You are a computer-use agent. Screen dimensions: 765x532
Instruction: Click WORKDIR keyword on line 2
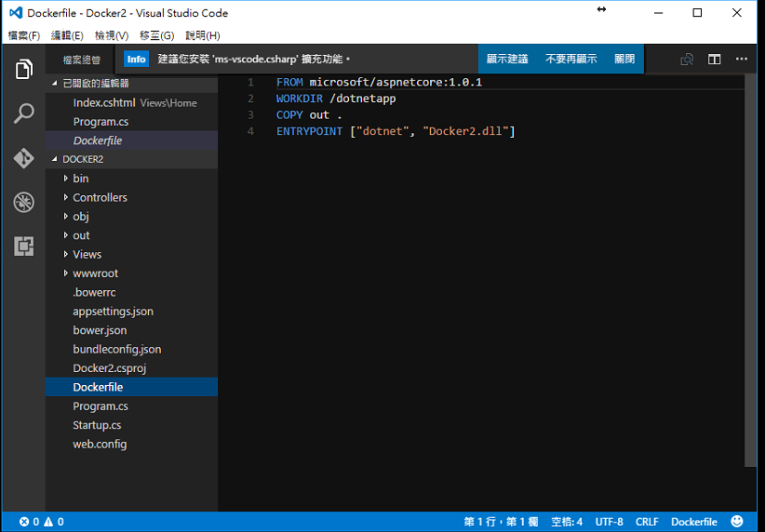[x=300, y=99]
